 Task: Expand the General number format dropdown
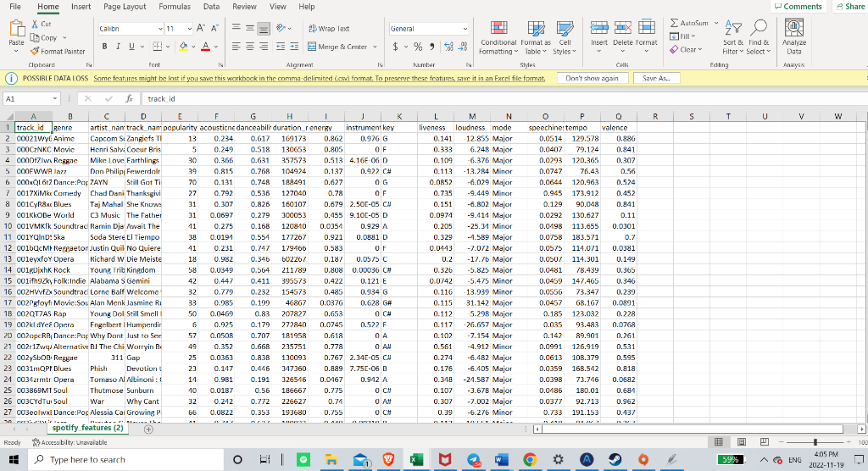pos(465,28)
